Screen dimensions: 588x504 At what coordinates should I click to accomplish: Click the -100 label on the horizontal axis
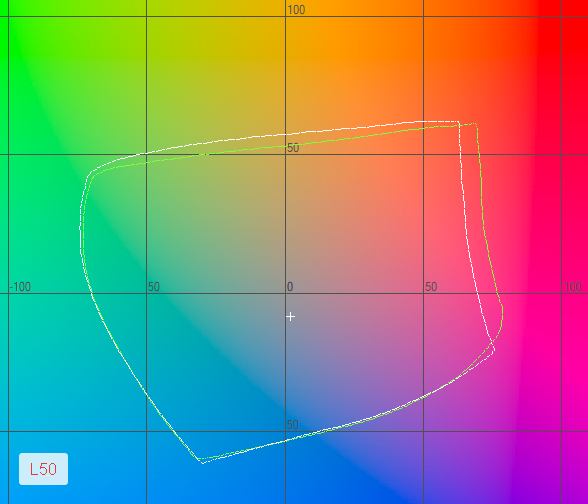pos(20,287)
